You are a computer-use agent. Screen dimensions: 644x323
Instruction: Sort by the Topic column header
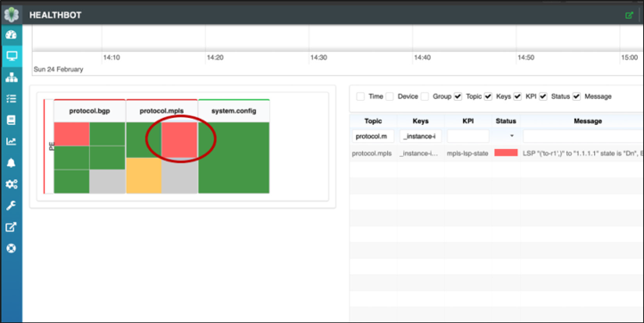[373, 120]
